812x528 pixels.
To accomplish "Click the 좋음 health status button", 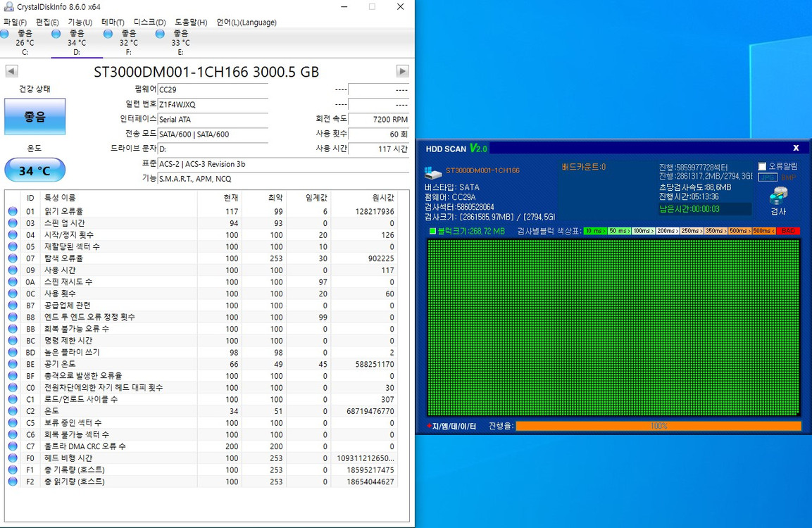I will pos(35,117).
